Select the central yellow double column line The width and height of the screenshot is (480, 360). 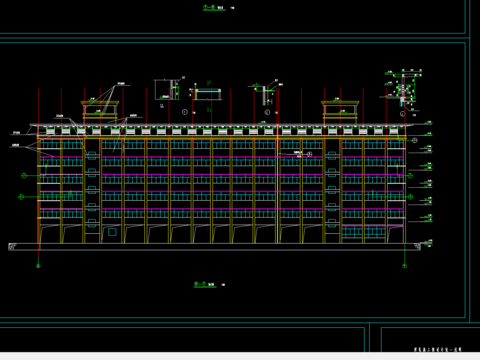(277, 185)
